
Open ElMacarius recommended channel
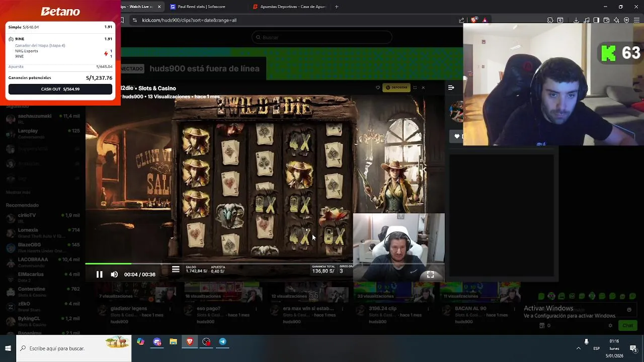[43, 277]
